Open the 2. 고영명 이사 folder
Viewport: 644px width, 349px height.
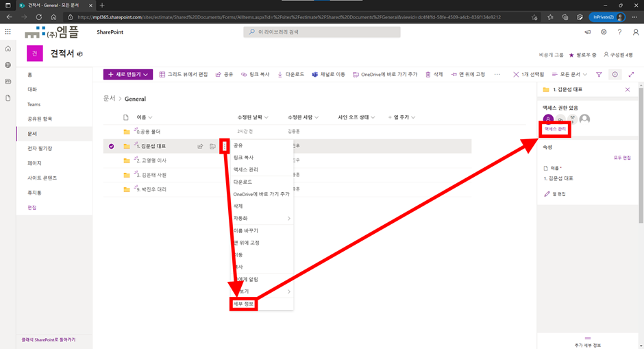click(x=151, y=160)
